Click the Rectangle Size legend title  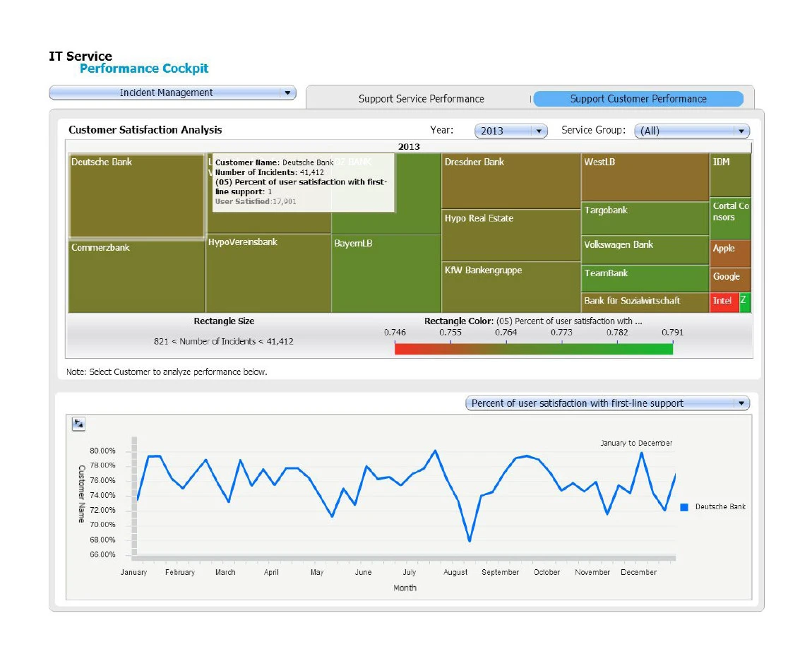(224, 321)
